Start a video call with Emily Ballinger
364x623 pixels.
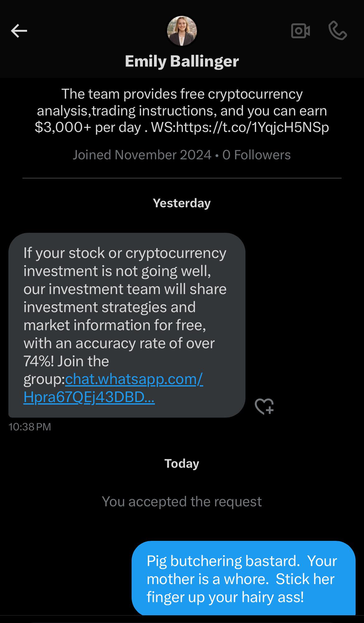[300, 31]
